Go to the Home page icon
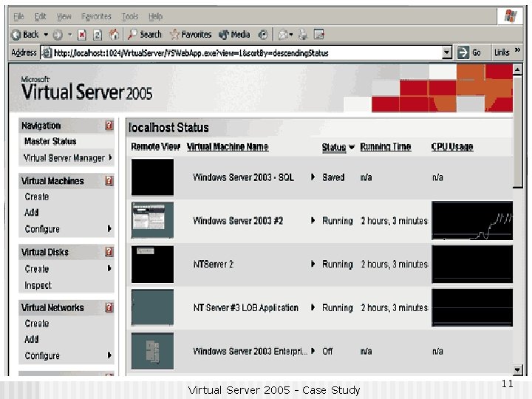The height and width of the screenshot is (399, 532). click(x=114, y=34)
